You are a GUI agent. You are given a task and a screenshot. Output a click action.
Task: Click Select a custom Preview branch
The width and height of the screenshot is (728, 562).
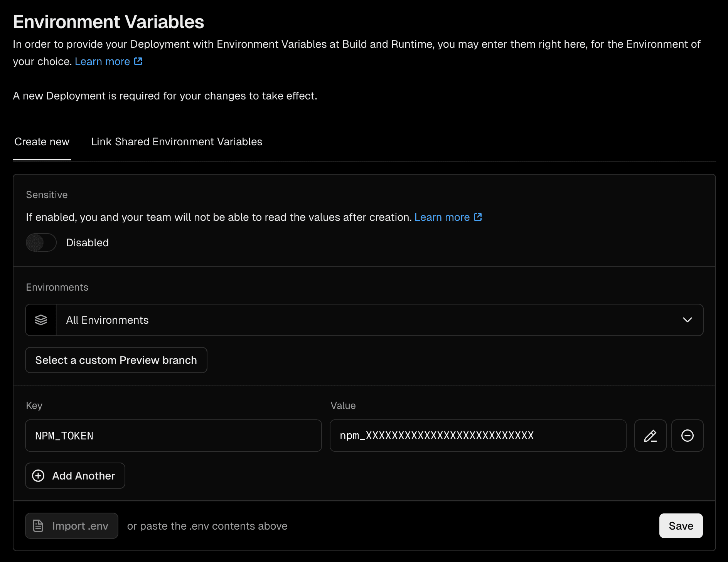point(116,360)
